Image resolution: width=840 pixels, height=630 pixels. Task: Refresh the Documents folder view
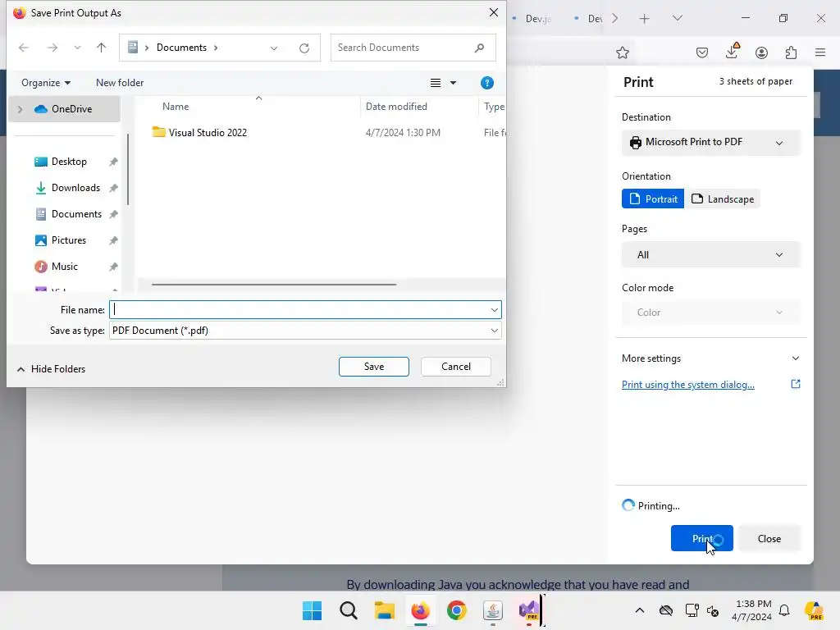coord(304,48)
